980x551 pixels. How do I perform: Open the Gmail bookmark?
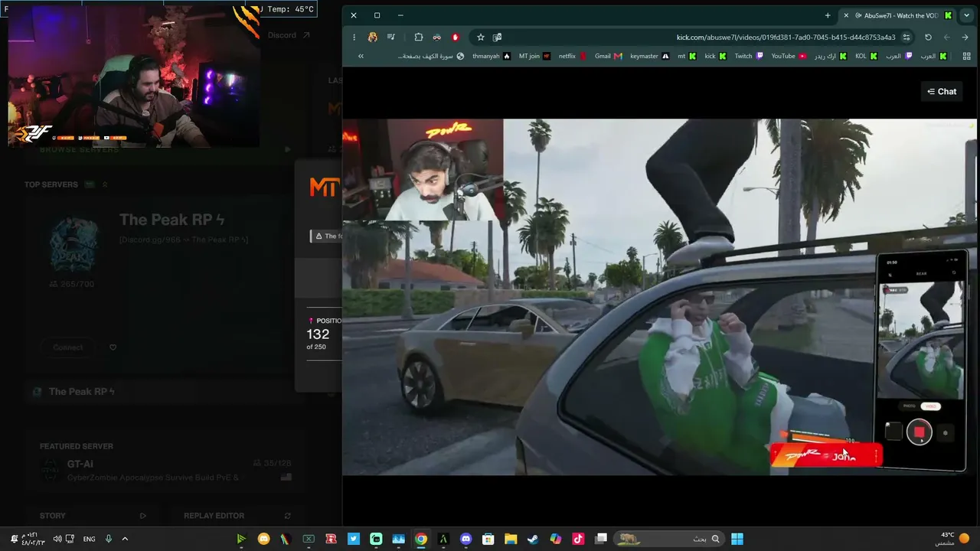[608, 56]
